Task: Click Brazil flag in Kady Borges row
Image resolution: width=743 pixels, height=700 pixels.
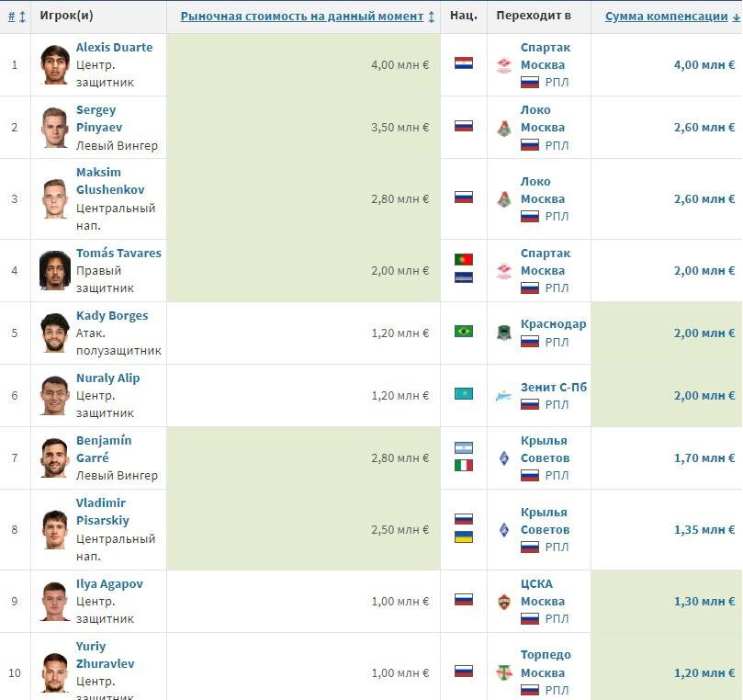Action: (x=464, y=331)
